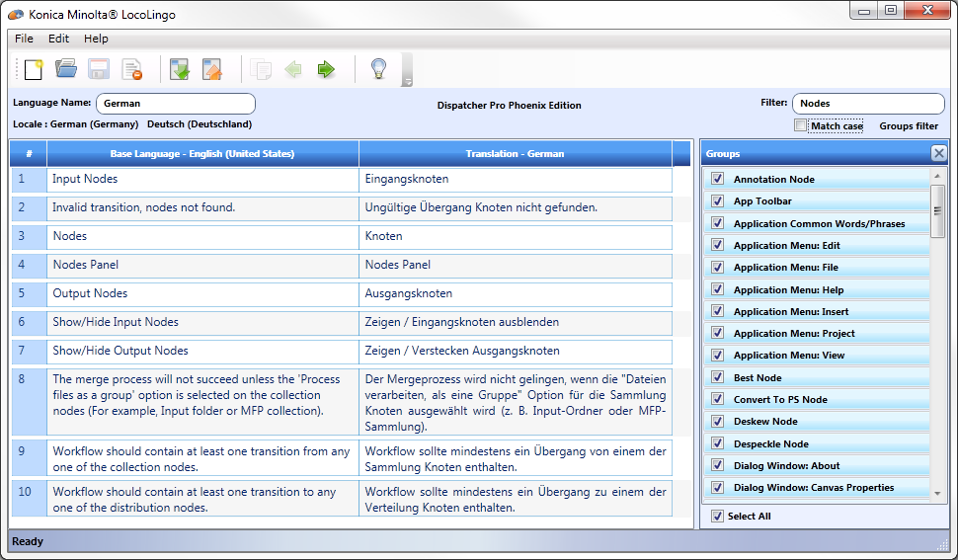This screenshot has height=560, width=958.
Task: Click the 'Show/Hide Input Nodes' base cell
Action: (202, 322)
